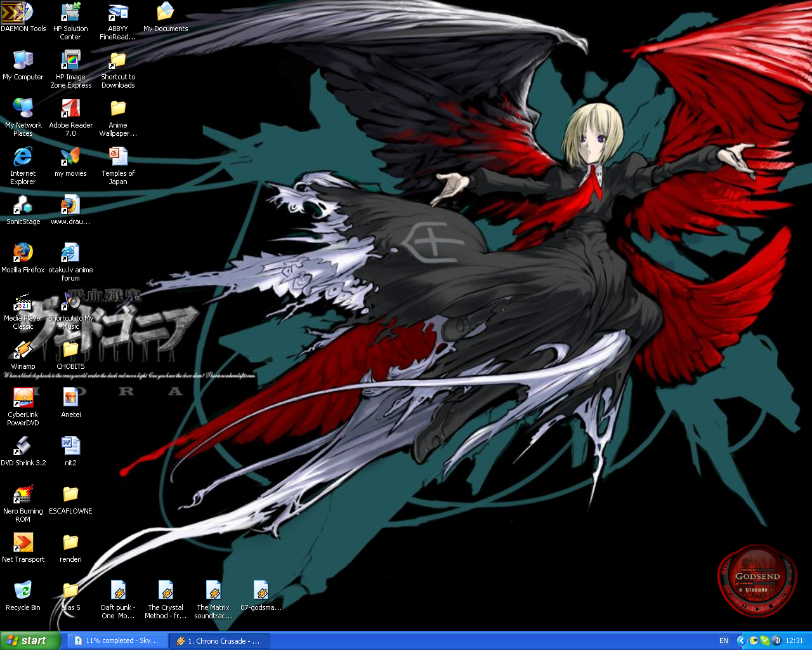This screenshot has width=812, height=650.
Task: Click the Windows start button
Action: [x=30, y=640]
